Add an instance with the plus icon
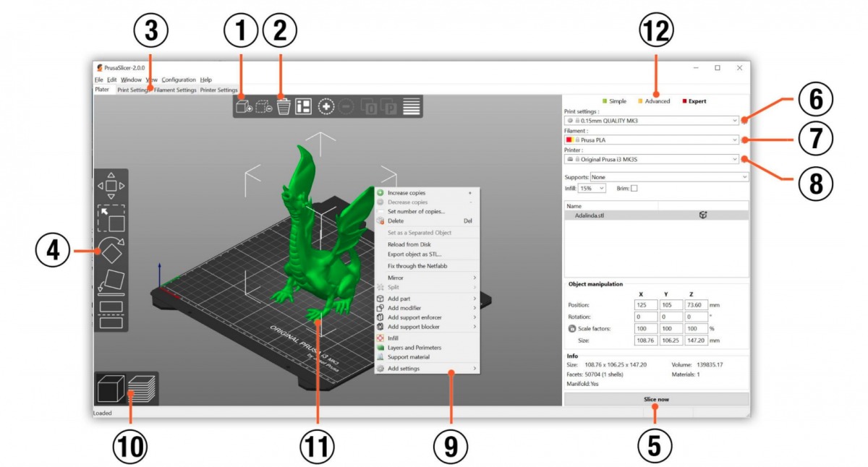This screenshot has height=467, width=868. [x=326, y=106]
